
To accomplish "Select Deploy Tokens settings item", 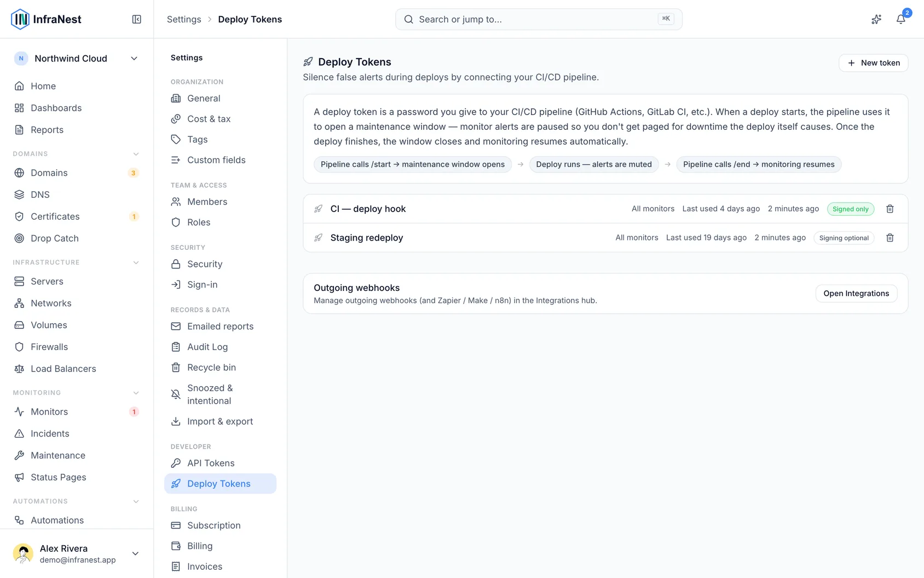I will click(x=220, y=484).
